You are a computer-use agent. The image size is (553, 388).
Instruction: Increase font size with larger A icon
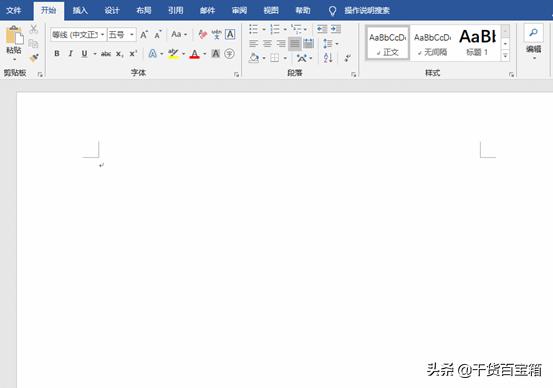click(x=144, y=35)
